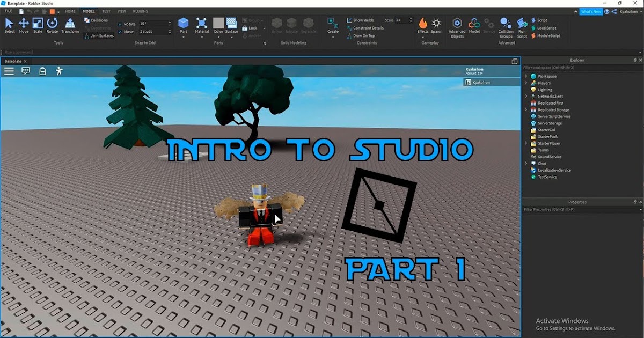Close the Explorer panel
Image resolution: width=644 pixels, height=338 pixels.
pos(640,60)
